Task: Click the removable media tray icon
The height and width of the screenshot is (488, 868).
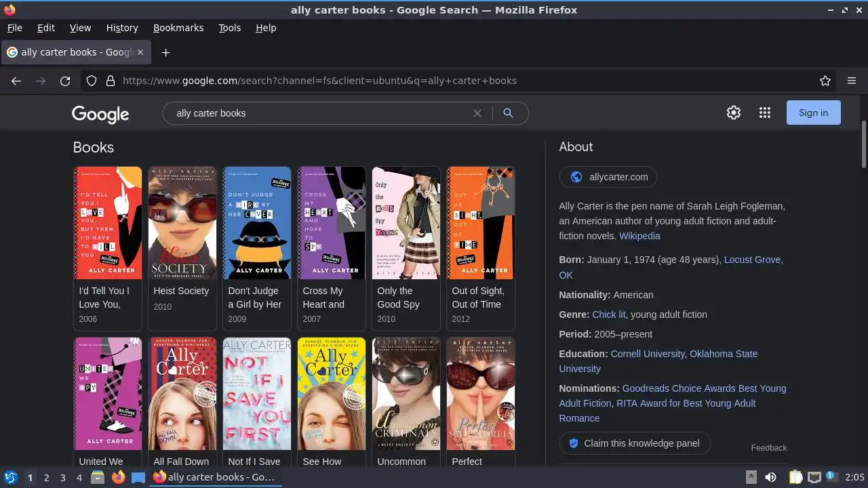Action: pyautogui.click(x=751, y=477)
